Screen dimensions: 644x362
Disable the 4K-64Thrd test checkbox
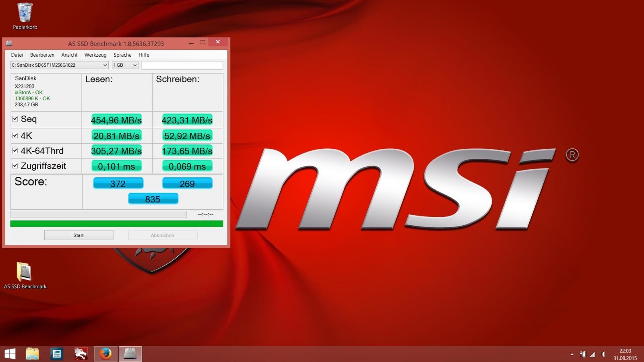click(x=15, y=150)
